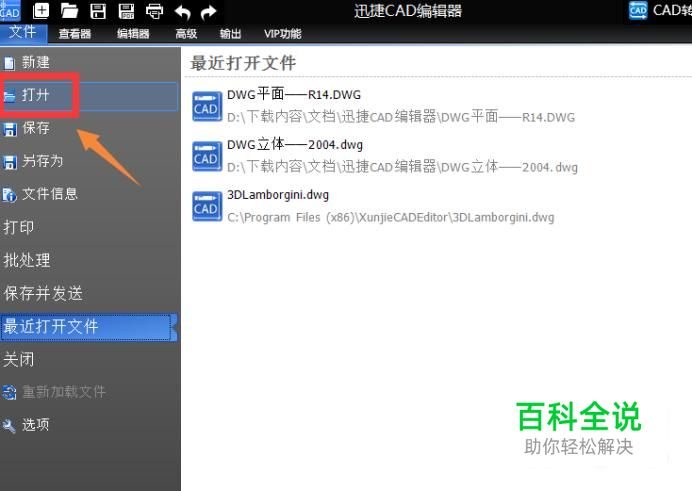Open the 输出 tab
Image resolution: width=692 pixels, height=491 pixels.
click(230, 34)
